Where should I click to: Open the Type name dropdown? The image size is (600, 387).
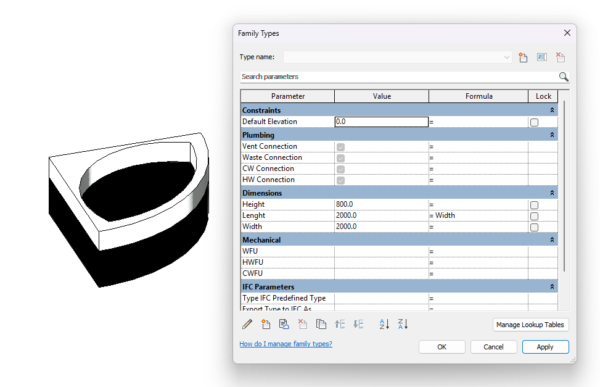[506, 57]
